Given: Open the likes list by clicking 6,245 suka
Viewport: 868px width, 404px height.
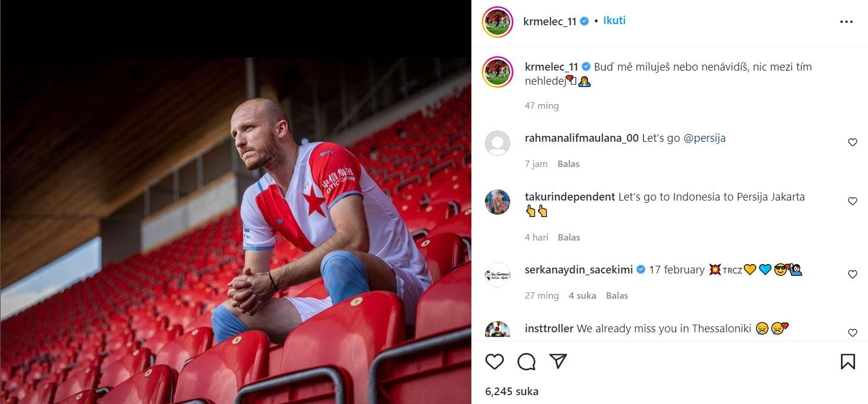Looking at the screenshot, I should tap(510, 390).
